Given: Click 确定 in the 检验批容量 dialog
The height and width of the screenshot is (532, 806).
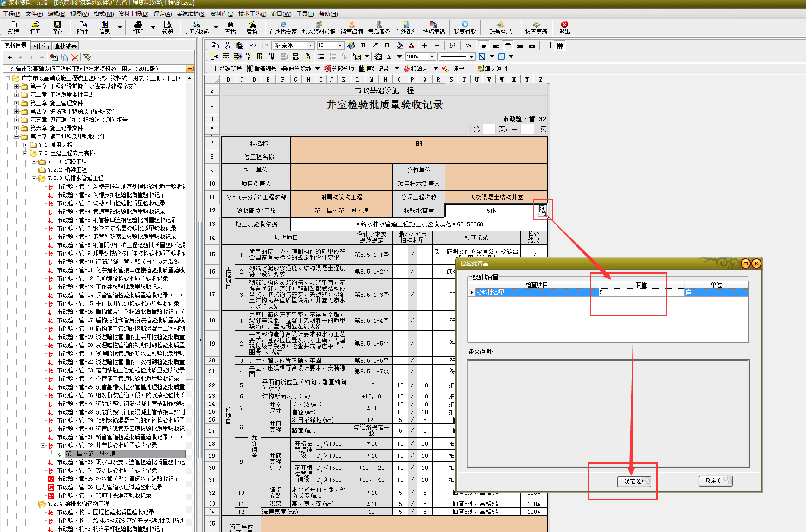Looking at the screenshot, I should (634, 481).
